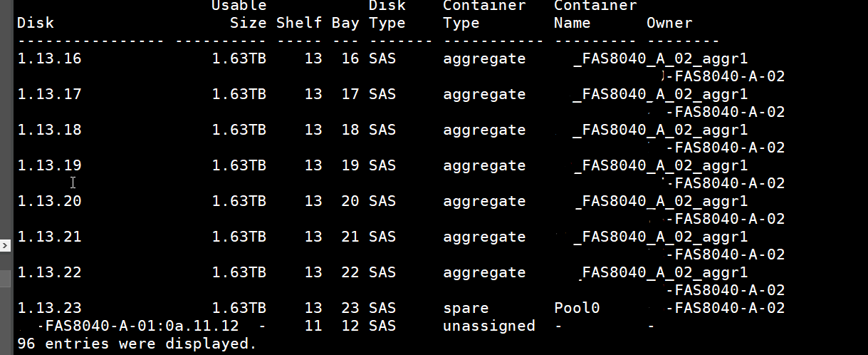The height and width of the screenshot is (355, 868).
Task: Click disk entry 1.13.17
Action: click(49, 95)
